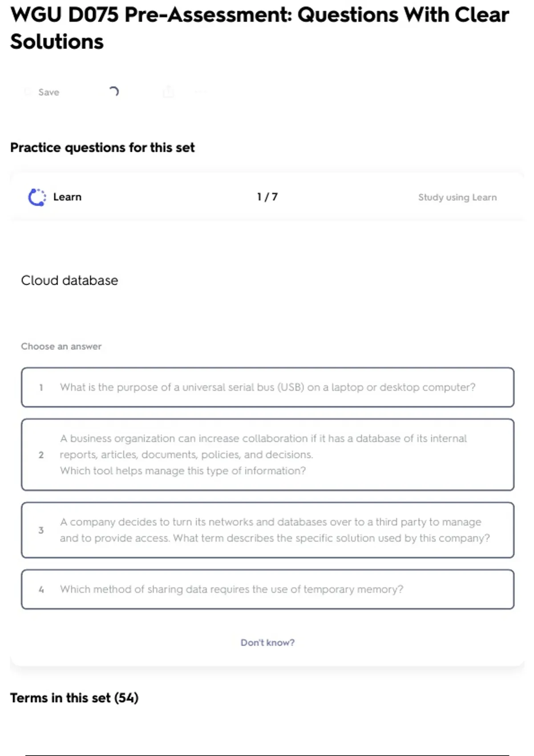The height and width of the screenshot is (756, 534).
Task: Click the bookmark icon beside Save
Action: pos(28,92)
